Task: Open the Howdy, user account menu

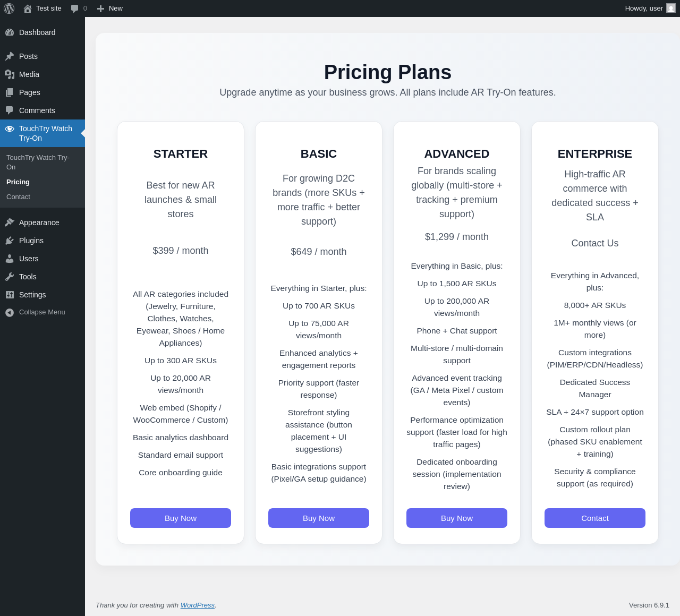Action: point(643,8)
